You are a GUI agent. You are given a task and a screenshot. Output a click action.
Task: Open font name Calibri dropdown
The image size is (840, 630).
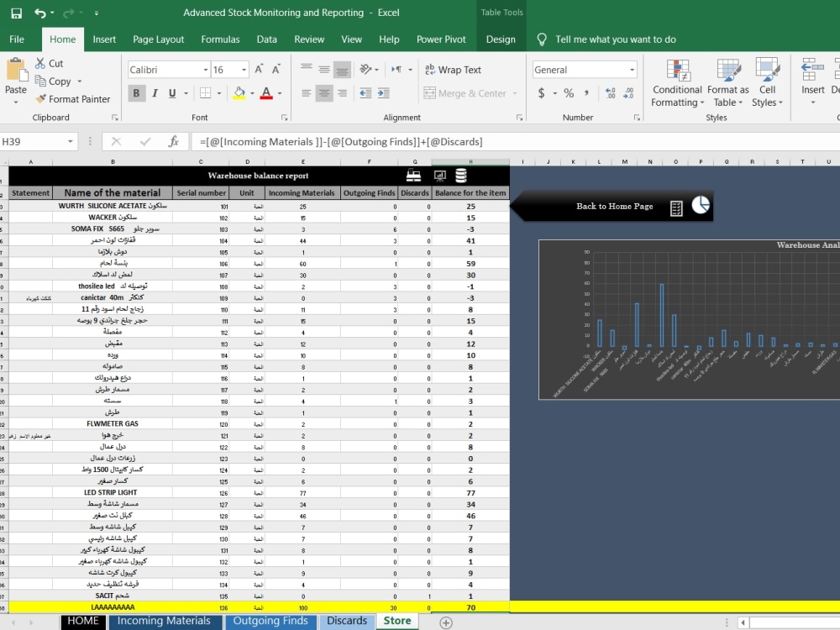coord(206,70)
